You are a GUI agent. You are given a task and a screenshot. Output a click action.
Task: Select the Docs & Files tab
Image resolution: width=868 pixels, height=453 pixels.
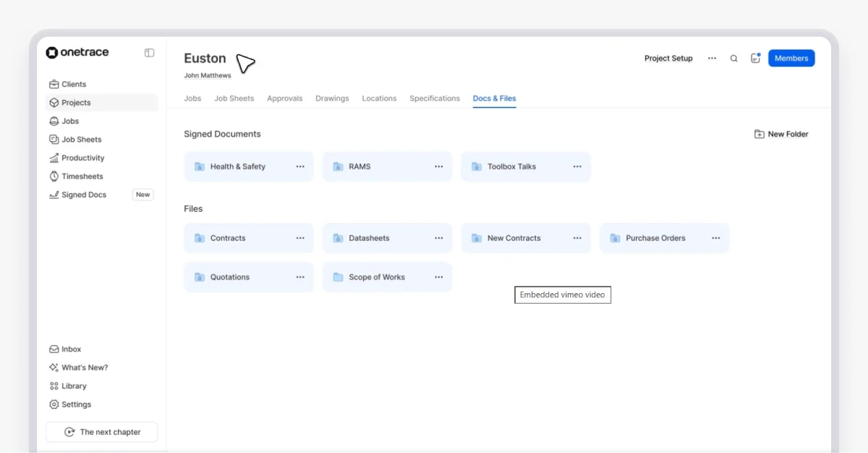click(x=495, y=98)
